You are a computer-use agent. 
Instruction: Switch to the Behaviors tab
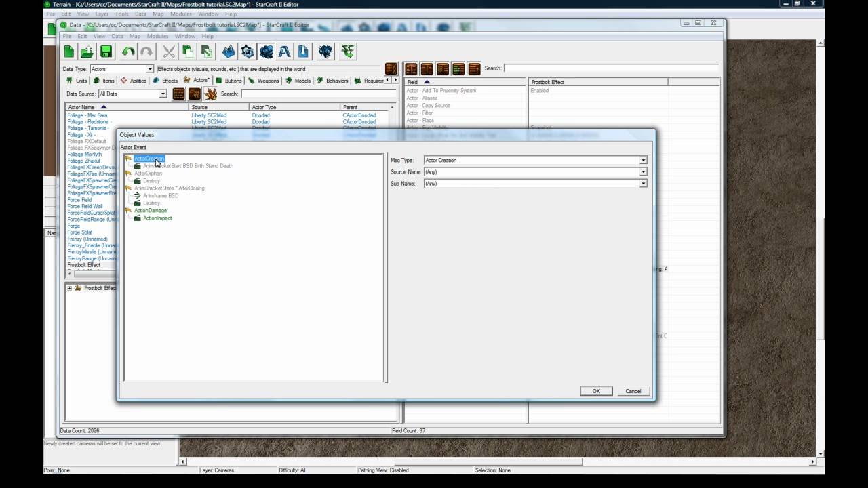[x=332, y=81]
